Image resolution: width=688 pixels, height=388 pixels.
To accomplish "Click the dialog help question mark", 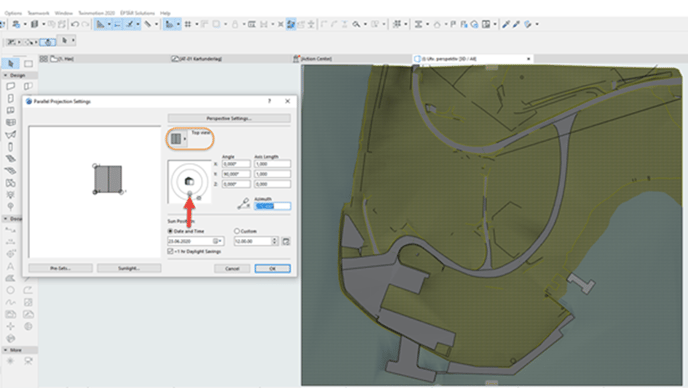I will point(269,101).
